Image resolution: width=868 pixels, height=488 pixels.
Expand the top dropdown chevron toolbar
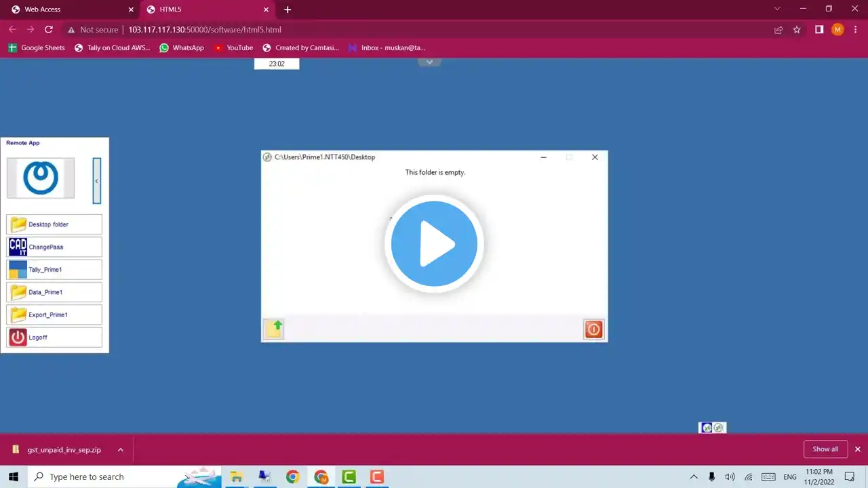pos(429,62)
